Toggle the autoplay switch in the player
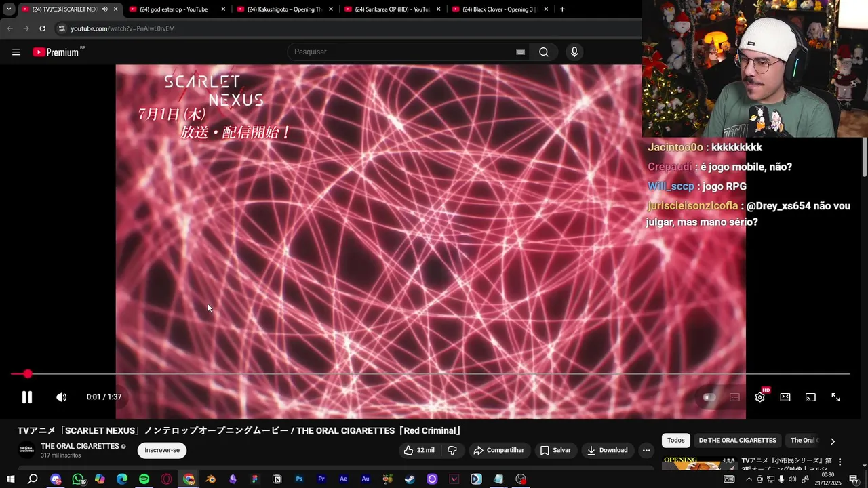This screenshot has width=868, height=488. [x=709, y=397]
